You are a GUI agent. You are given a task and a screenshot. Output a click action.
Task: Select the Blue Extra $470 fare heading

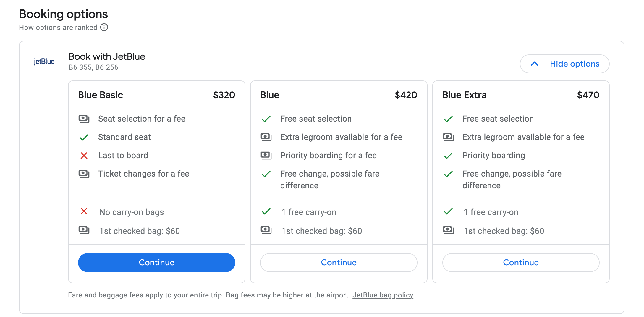pos(464,95)
